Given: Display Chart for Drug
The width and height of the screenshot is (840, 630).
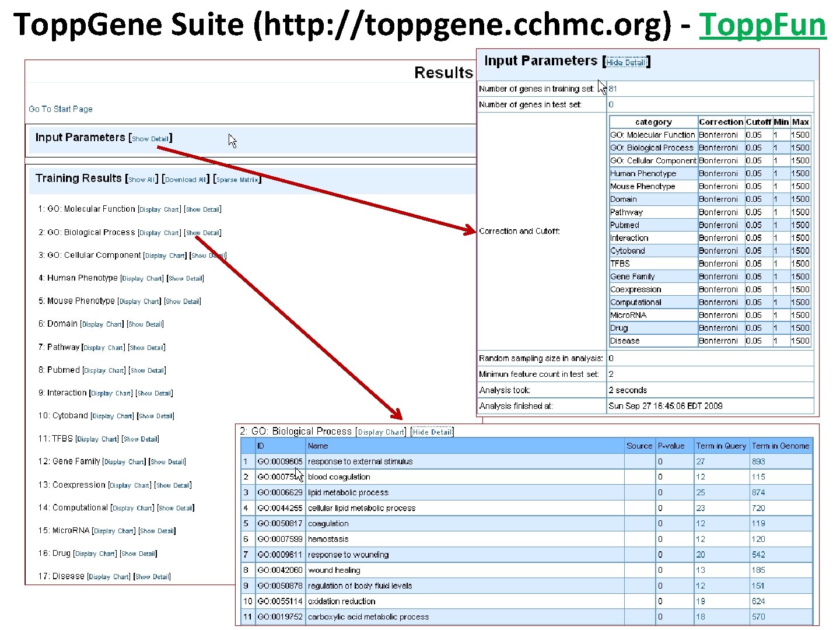Looking at the screenshot, I should tap(94, 554).
